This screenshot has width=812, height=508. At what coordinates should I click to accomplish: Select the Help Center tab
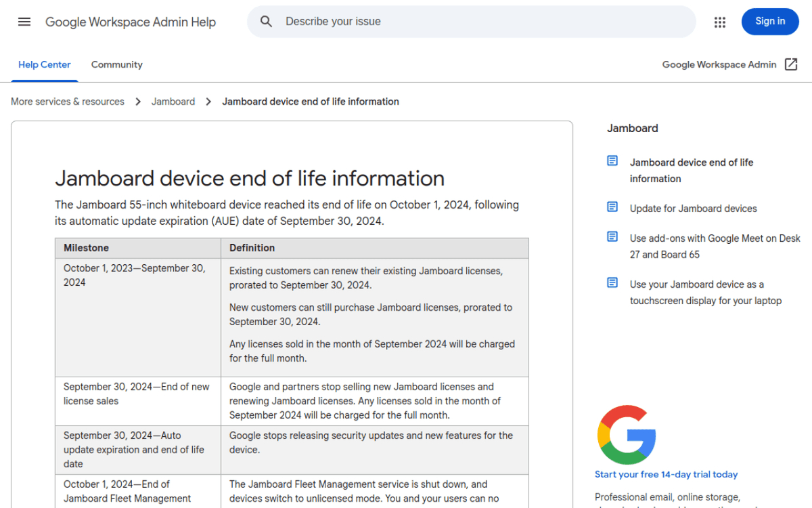point(44,64)
